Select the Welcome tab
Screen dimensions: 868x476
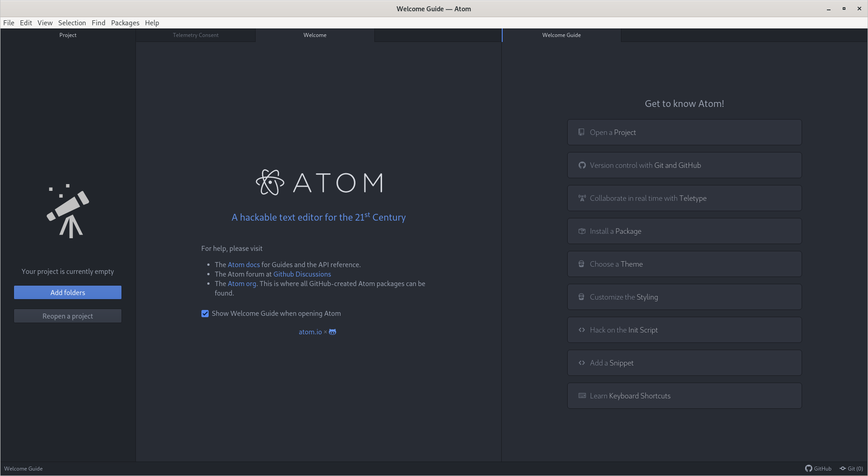point(315,35)
